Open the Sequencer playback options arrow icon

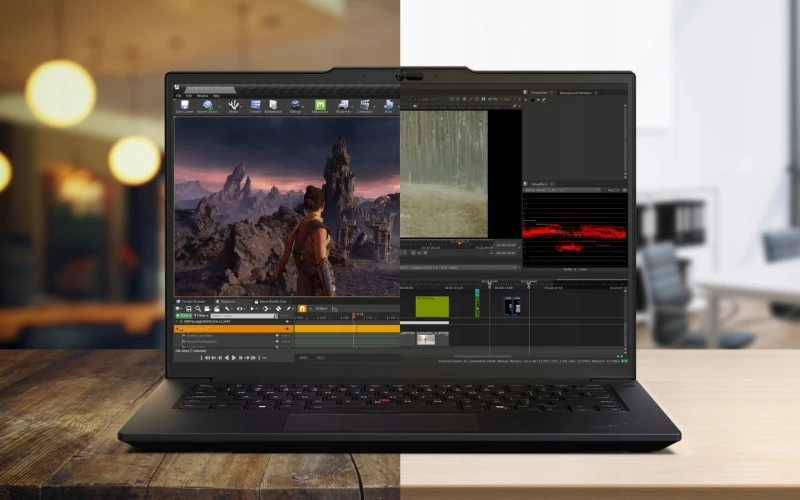pyautogui.click(x=252, y=309)
